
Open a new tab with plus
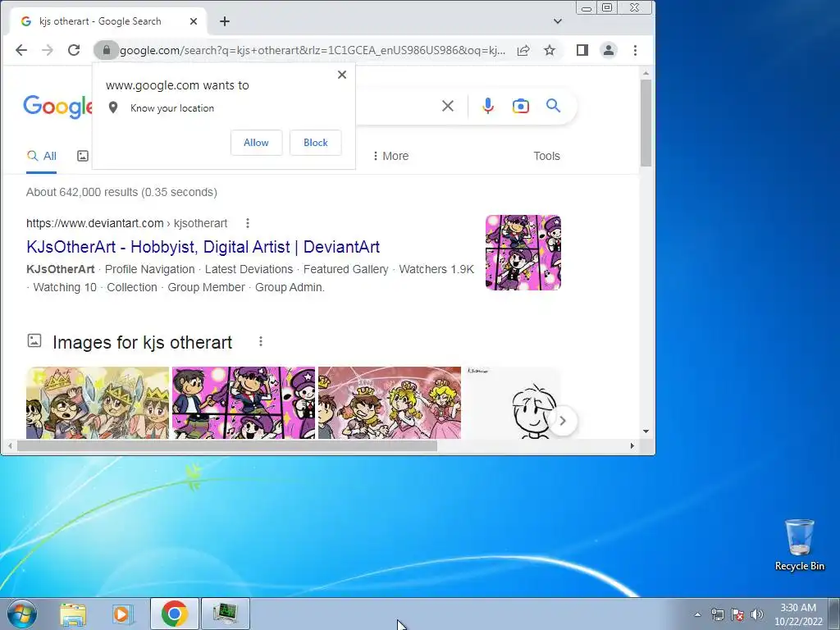coord(225,21)
